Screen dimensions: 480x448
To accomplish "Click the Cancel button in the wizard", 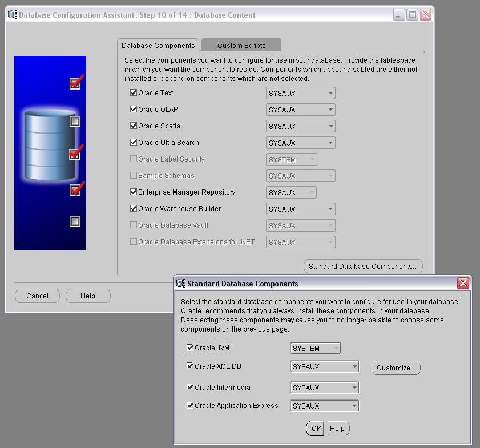I will [x=37, y=296].
